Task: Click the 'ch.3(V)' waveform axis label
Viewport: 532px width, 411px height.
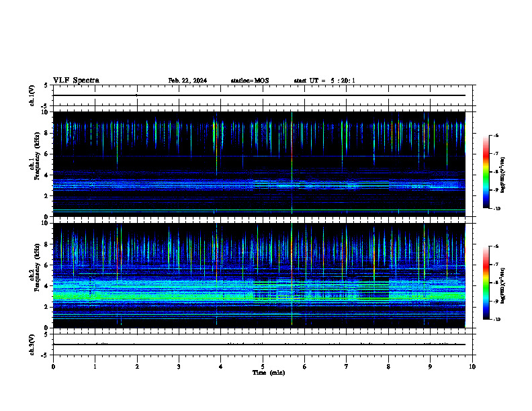Action: tap(32, 345)
